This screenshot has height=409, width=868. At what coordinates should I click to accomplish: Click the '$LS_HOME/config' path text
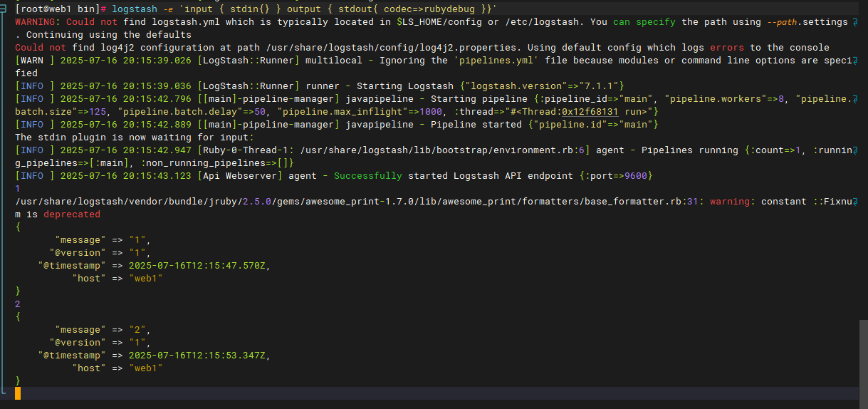439,21
